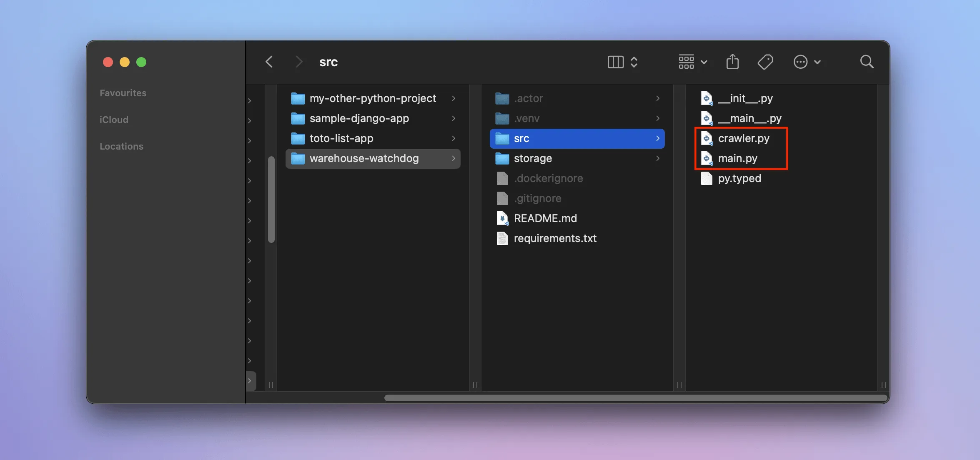Viewport: 980px width, 460px height.
Task: Select the requirements.txt file
Action: tap(555, 238)
